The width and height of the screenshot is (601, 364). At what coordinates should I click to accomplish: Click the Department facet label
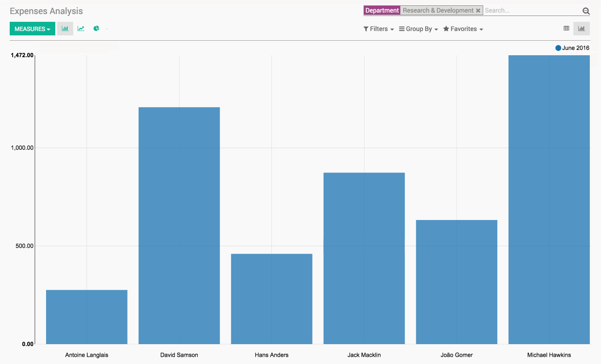tap(382, 11)
